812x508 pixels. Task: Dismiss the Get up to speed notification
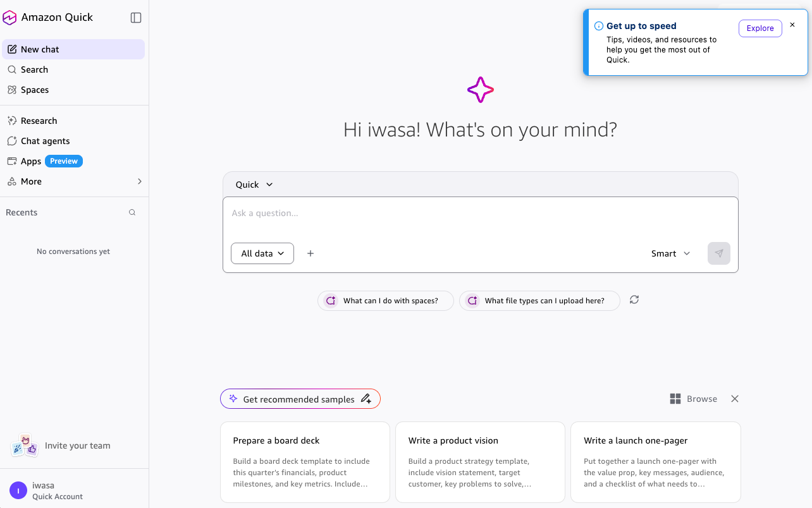tap(792, 25)
